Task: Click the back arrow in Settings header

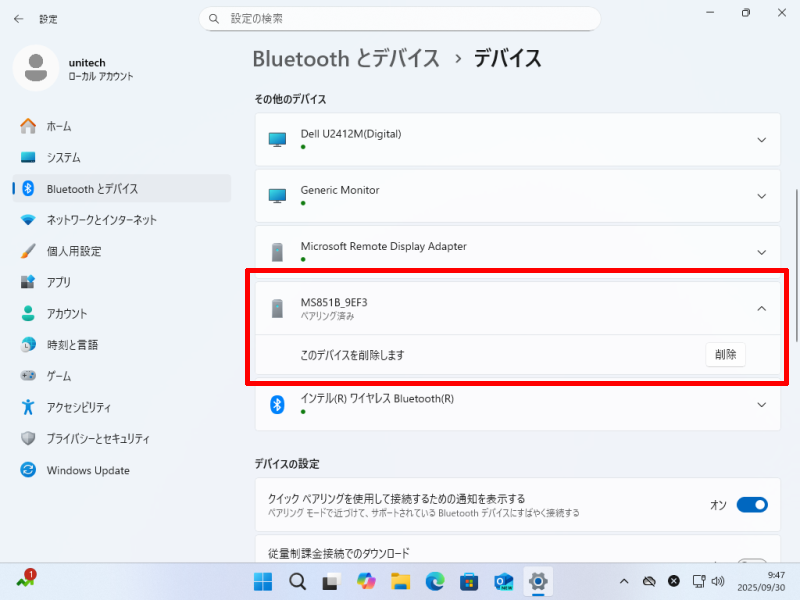Action: 18,19
